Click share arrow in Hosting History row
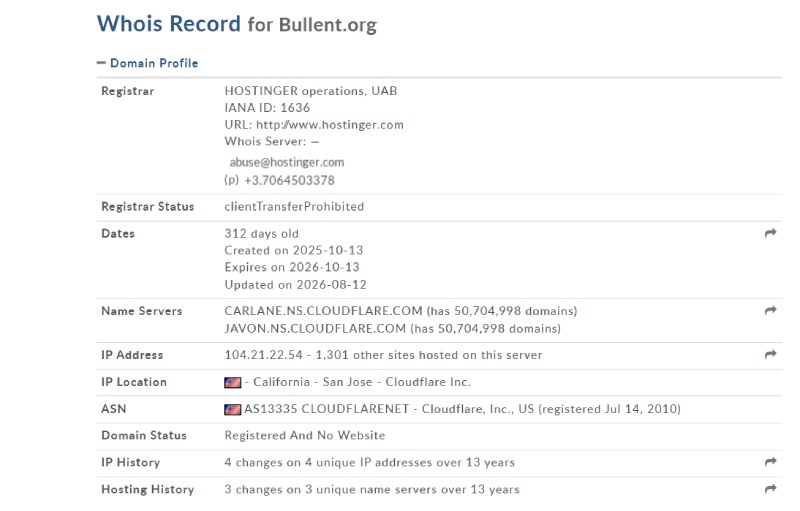Viewport: 800px width, 511px height. [x=770, y=489]
